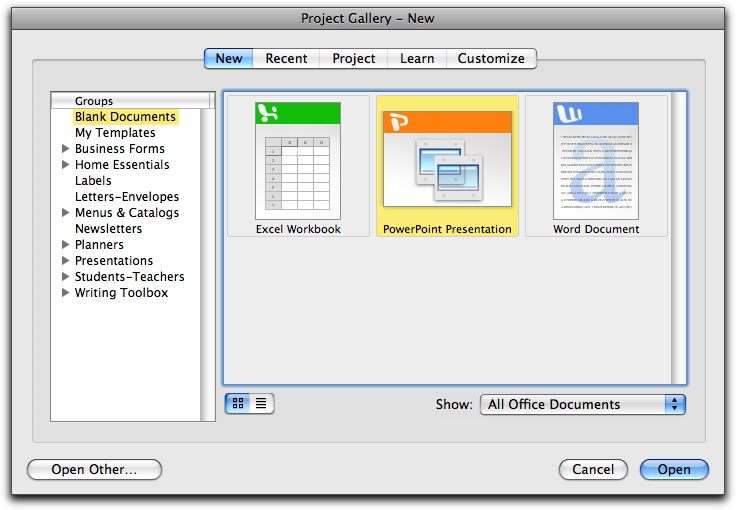Click the PowerPoint Presentation caption text
The width and height of the screenshot is (736, 510).
click(447, 229)
